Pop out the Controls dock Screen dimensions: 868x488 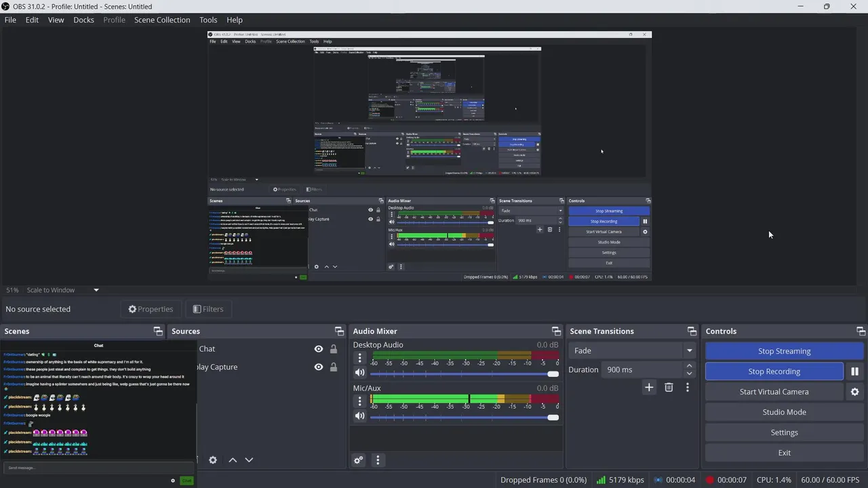(861, 331)
